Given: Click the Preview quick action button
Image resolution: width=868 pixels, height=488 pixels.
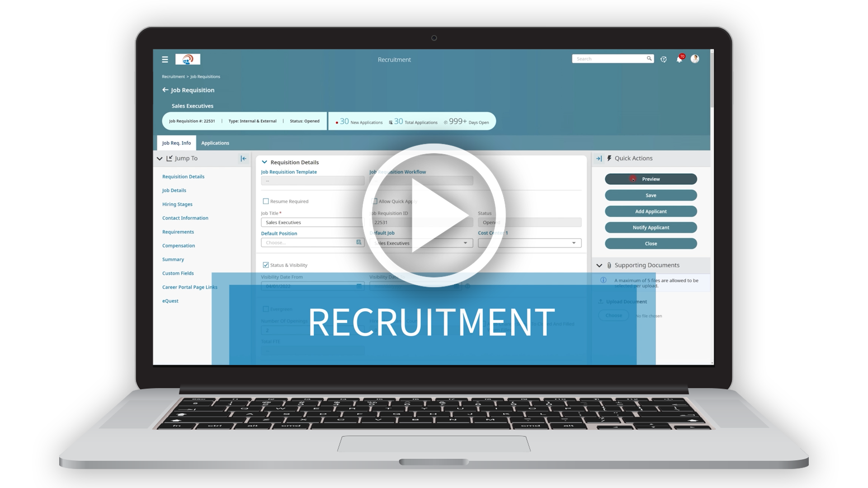Looking at the screenshot, I should (650, 179).
